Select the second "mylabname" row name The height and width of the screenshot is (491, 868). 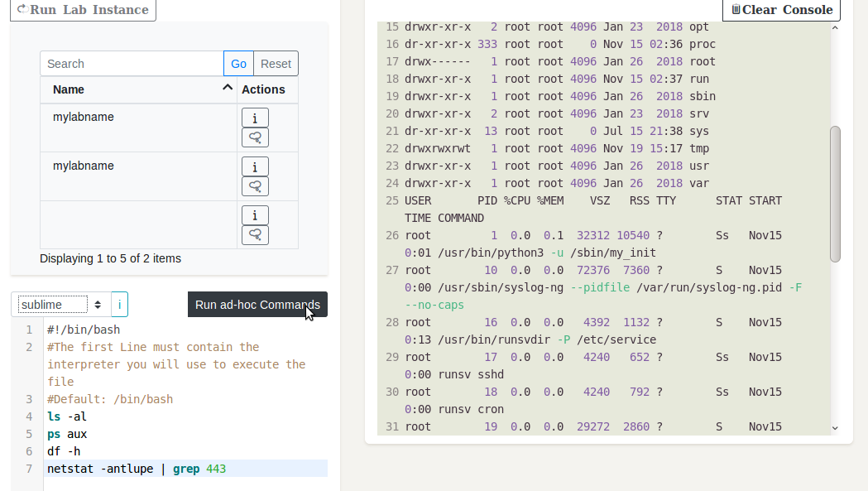[84, 166]
